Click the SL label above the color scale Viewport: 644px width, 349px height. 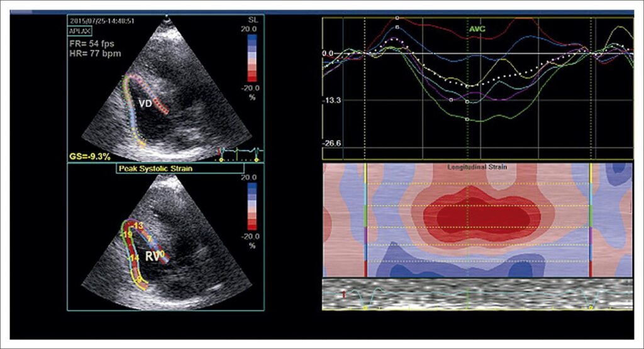(x=253, y=19)
